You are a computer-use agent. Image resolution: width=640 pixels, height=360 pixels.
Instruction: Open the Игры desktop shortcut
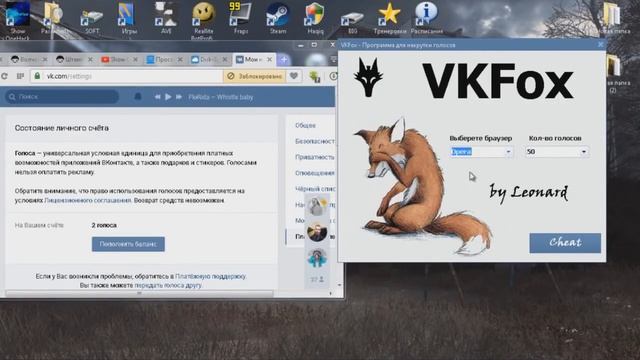point(129,18)
